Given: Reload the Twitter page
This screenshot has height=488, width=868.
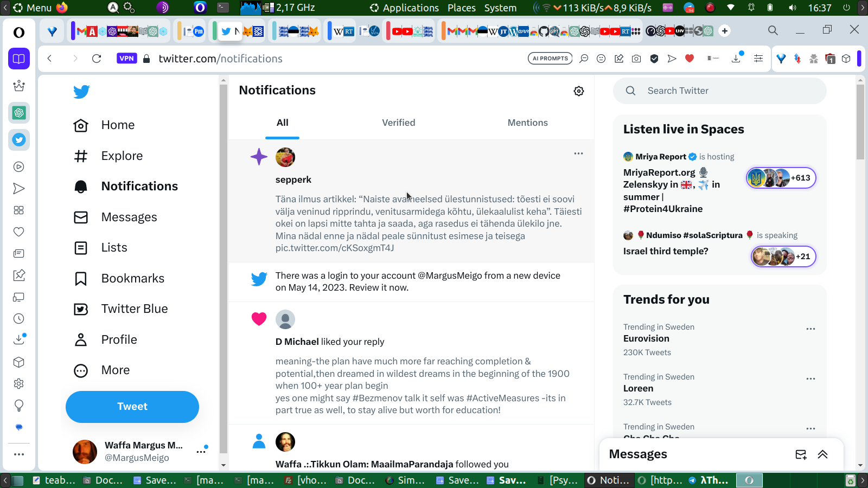Looking at the screenshot, I should (x=97, y=59).
